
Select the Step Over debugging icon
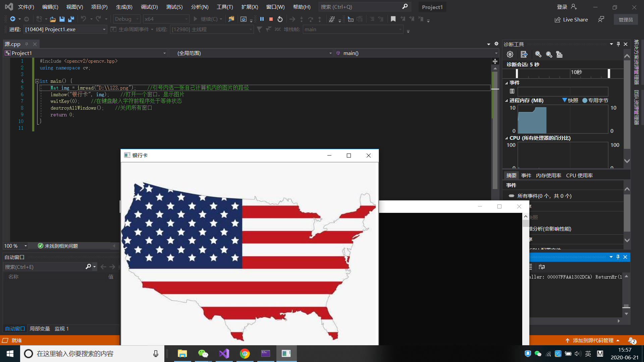[311, 19]
